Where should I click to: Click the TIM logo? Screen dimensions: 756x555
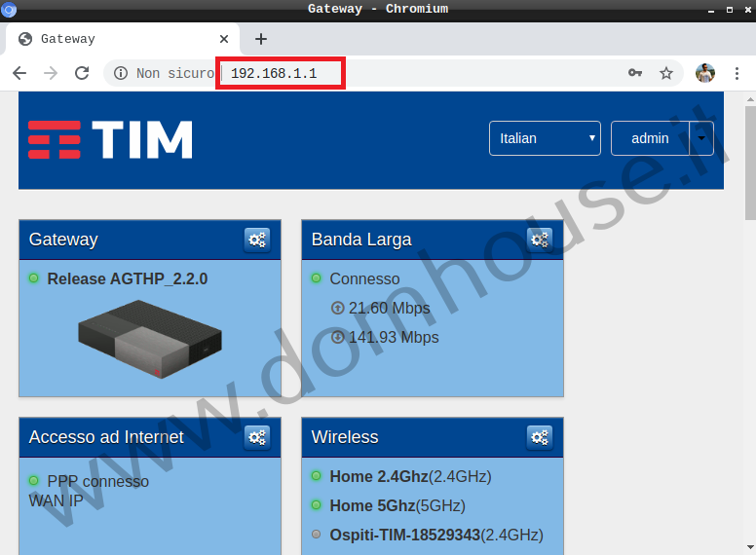110,139
